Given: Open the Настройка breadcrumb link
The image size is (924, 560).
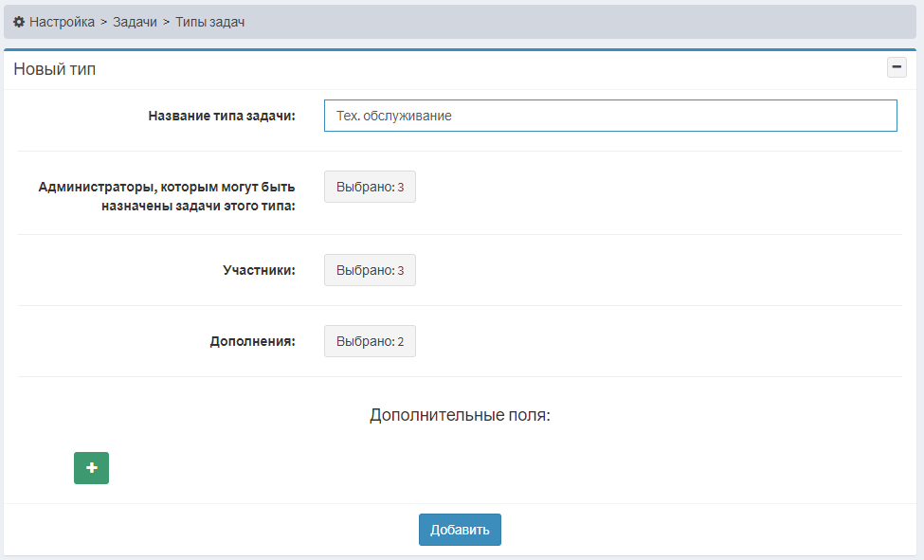Looking at the screenshot, I should tap(62, 22).
